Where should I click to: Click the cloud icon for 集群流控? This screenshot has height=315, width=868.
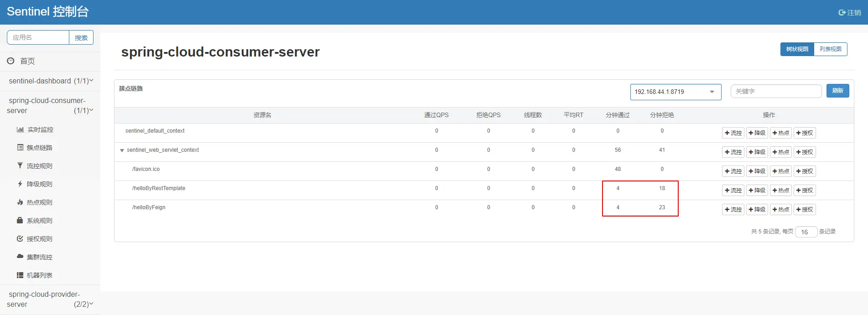pyautogui.click(x=20, y=256)
